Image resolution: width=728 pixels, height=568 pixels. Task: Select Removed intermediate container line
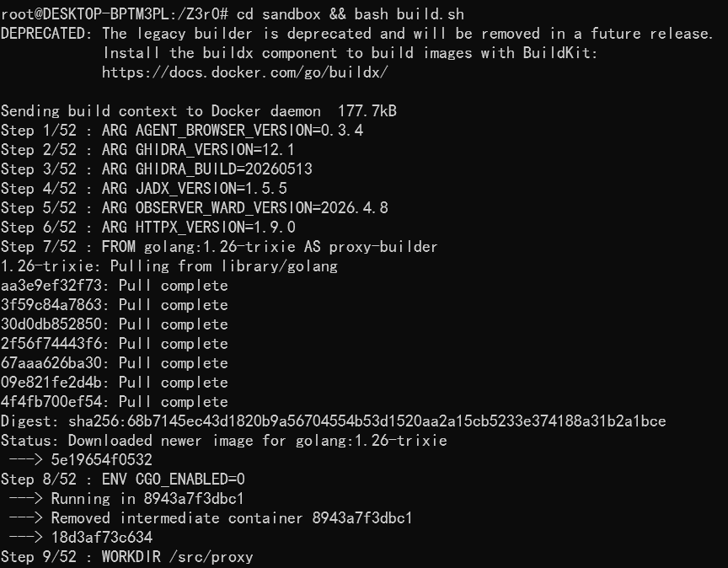point(211,518)
